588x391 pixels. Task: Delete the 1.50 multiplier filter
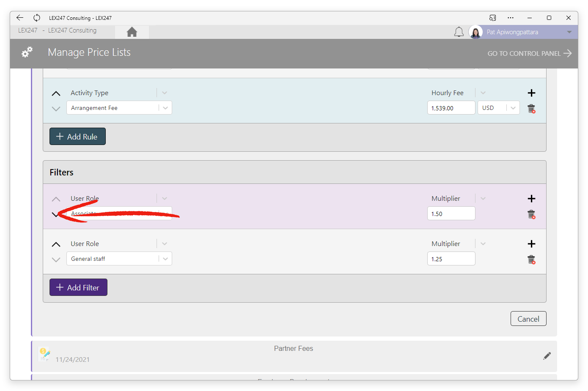pos(532,214)
